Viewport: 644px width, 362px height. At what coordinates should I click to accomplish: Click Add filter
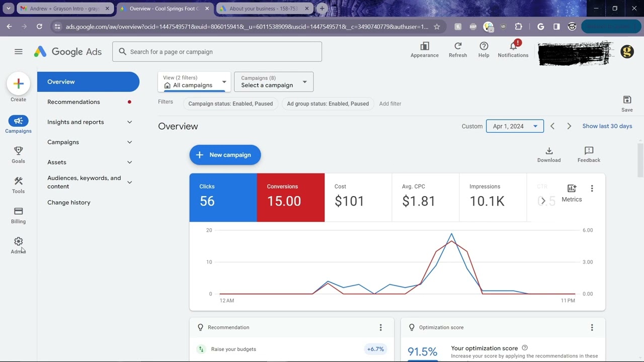click(390, 104)
